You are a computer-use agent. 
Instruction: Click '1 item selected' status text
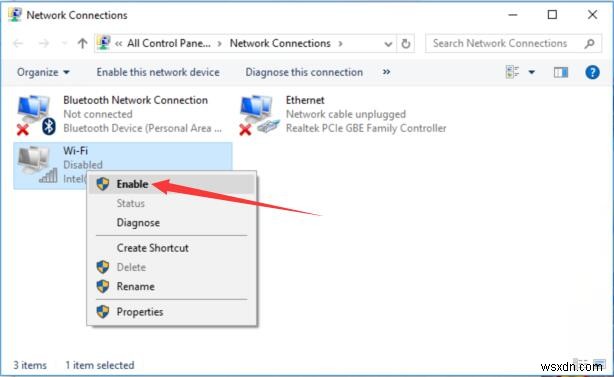99,365
